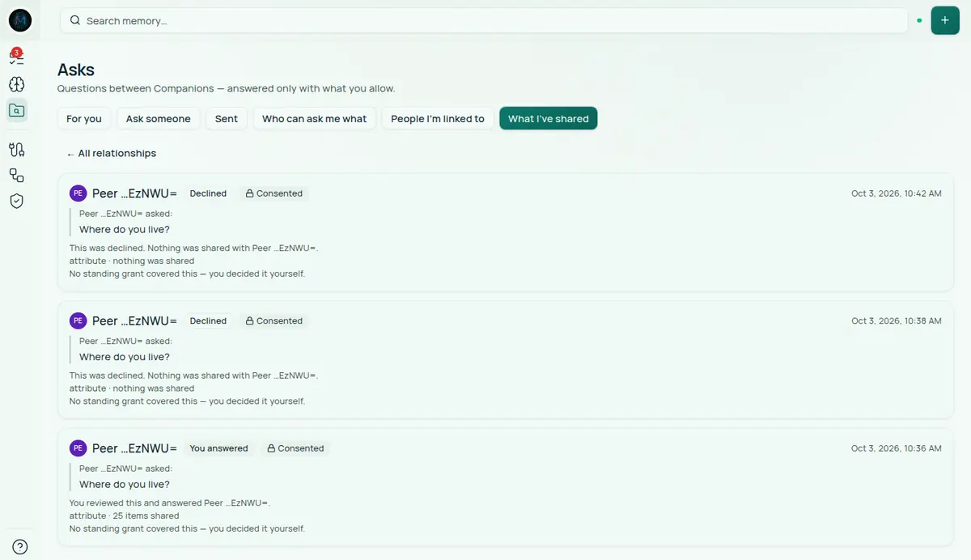Open the checklist icon with badge 3
This screenshot has height=560, width=971.
pyautogui.click(x=16, y=57)
